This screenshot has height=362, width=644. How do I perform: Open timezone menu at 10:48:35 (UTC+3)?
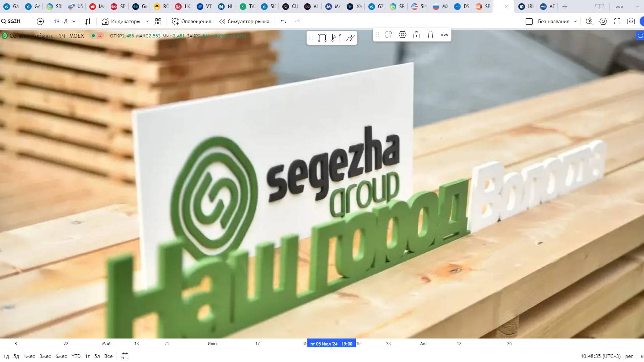[601, 356]
